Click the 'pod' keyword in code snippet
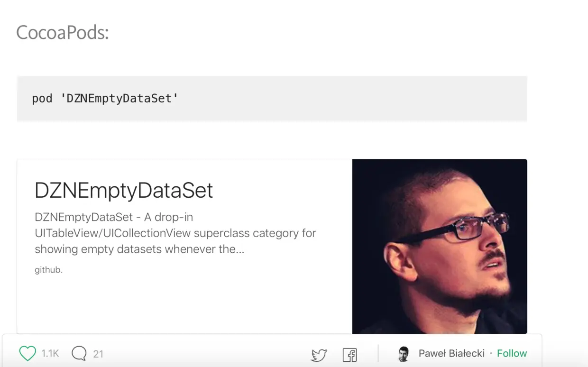The width and height of the screenshot is (588, 367). coord(42,99)
